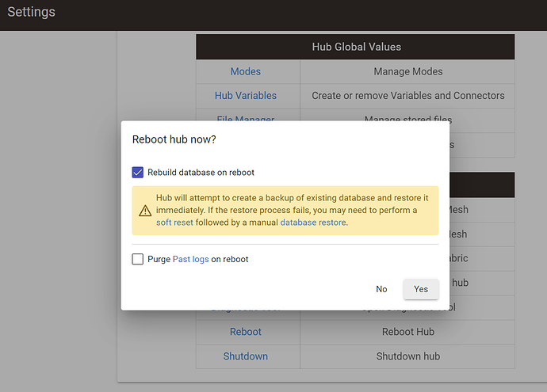This screenshot has width=547, height=392.
Task: Open the Modes settings link
Action: (246, 71)
